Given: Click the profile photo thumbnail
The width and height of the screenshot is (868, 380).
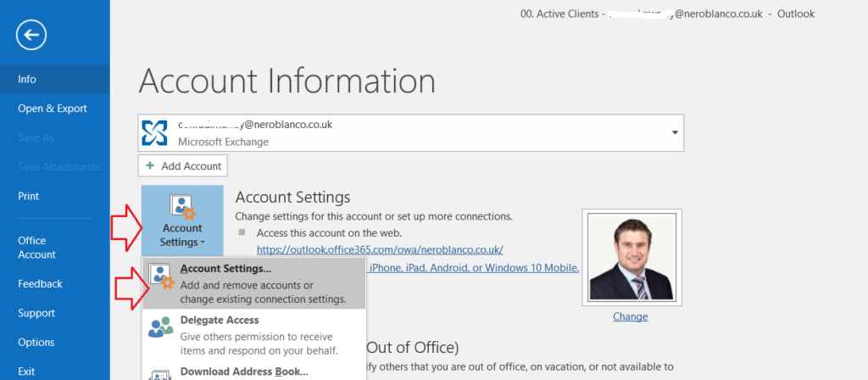Looking at the screenshot, I should tap(632, 258).
